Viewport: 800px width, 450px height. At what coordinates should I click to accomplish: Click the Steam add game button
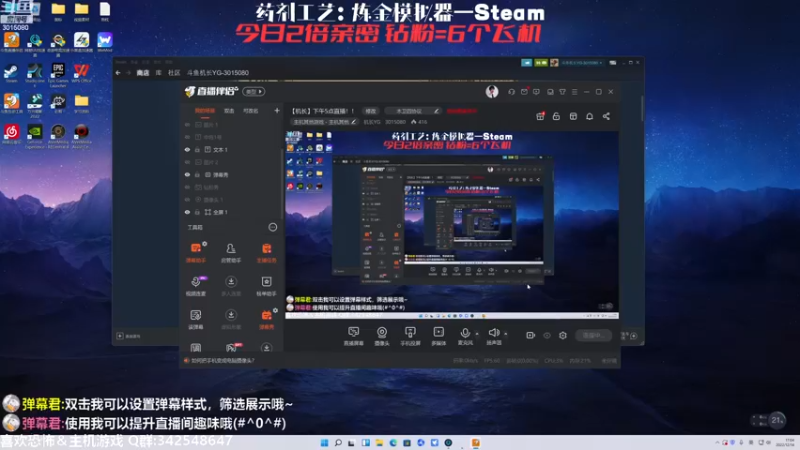[129, 336]
